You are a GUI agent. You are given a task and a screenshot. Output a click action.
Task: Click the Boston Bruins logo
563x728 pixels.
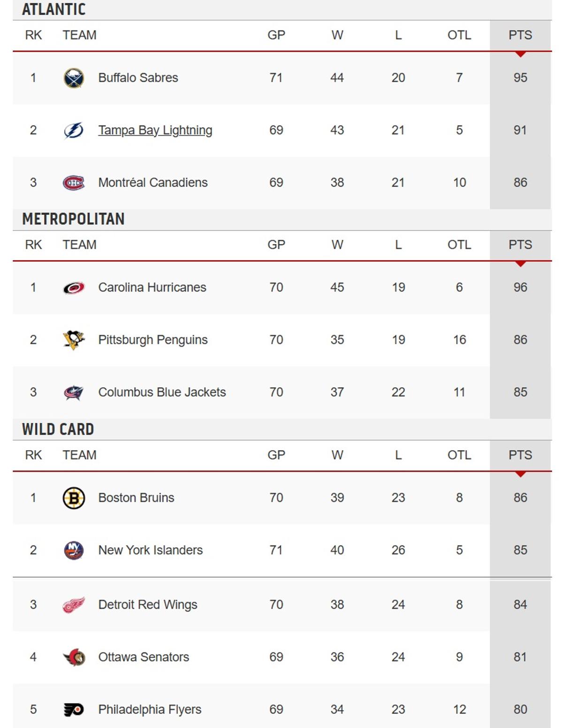(x=74, y=498)
